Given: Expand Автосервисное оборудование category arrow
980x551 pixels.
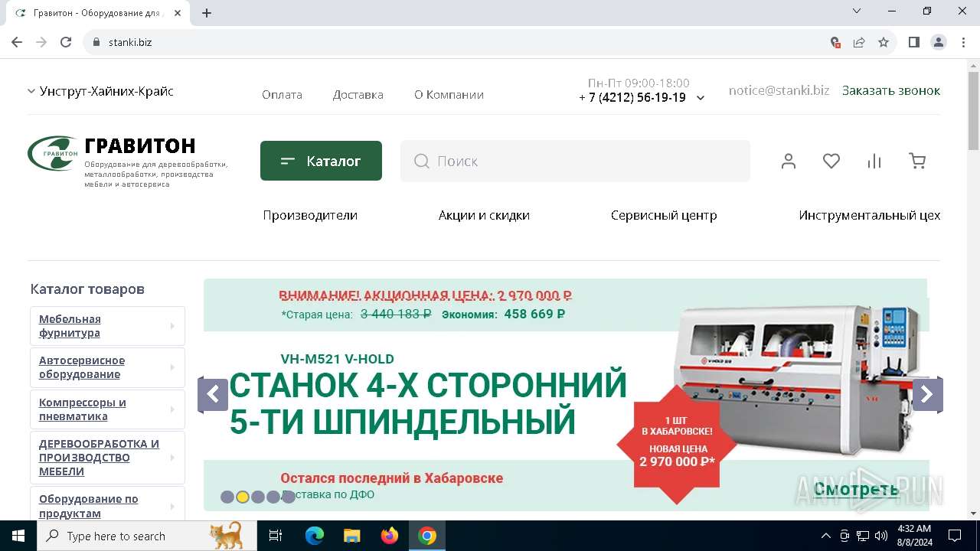Looking at the screenshot, I should pos(172,367).
